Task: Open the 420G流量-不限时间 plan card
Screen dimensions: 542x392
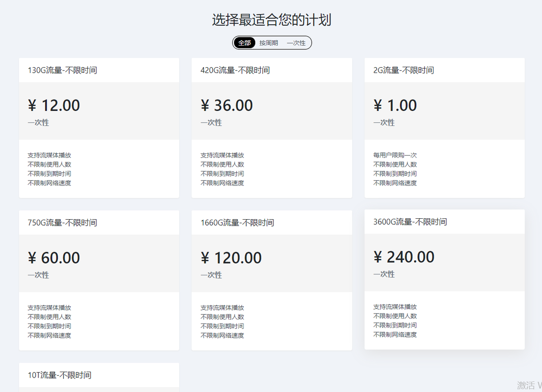Action: click(272, 128)
